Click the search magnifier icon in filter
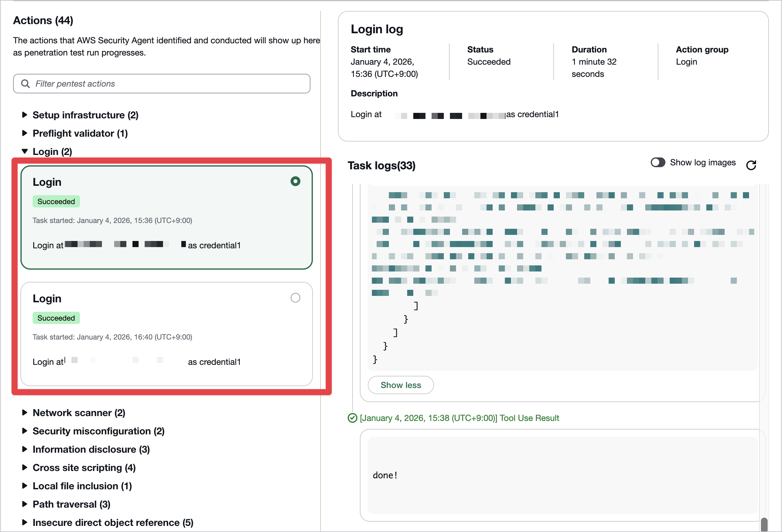782x532 pixels. coord(26,84)
